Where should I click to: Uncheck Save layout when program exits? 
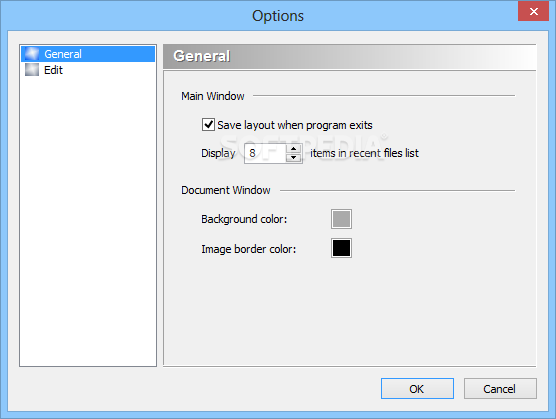click(208, 125)
